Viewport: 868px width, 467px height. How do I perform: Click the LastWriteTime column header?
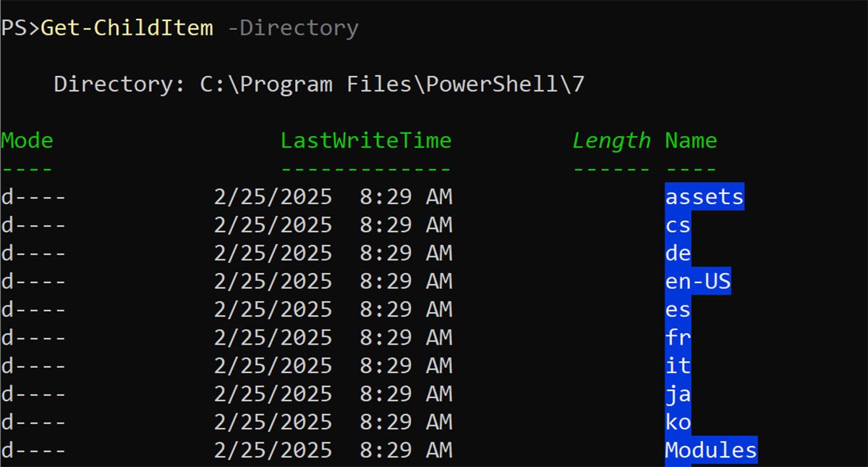tap(365, 140)
